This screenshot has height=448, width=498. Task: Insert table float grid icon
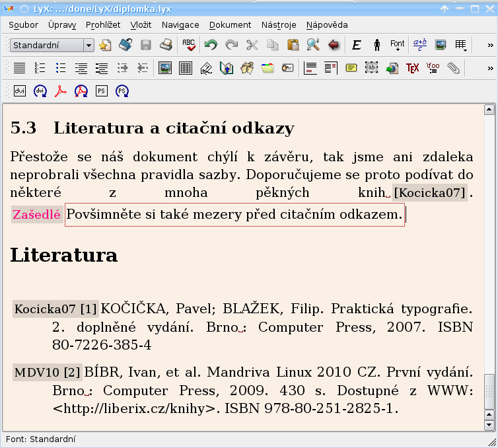(x=186, y=68)
